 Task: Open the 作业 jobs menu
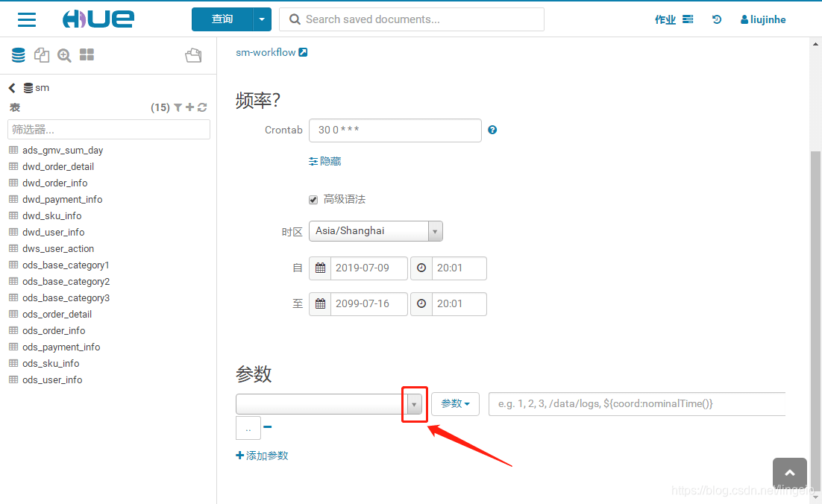point(674,19)
